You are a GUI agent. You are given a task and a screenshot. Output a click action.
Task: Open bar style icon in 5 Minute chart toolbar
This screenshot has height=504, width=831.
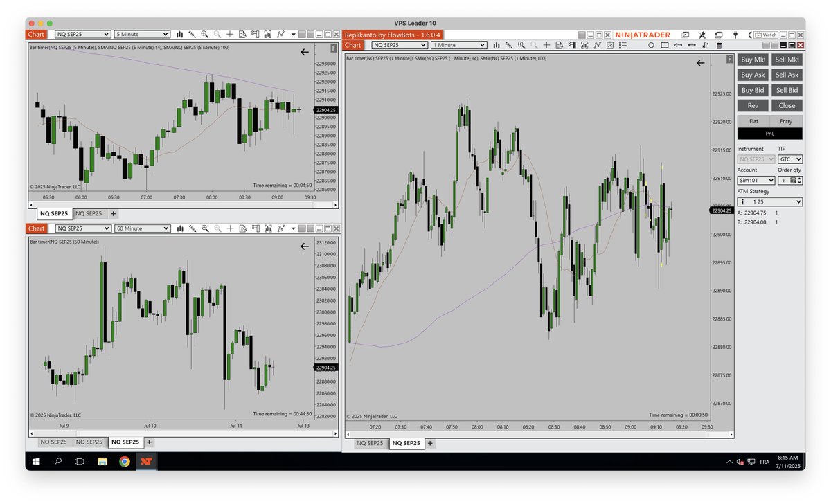point(179,34)
